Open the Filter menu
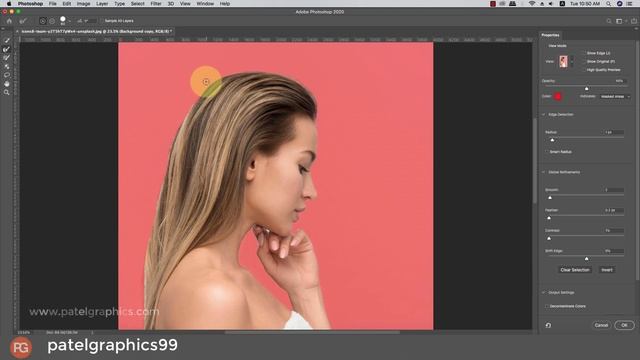This screenshot has height=360, width=640. [x=156, y=4]
